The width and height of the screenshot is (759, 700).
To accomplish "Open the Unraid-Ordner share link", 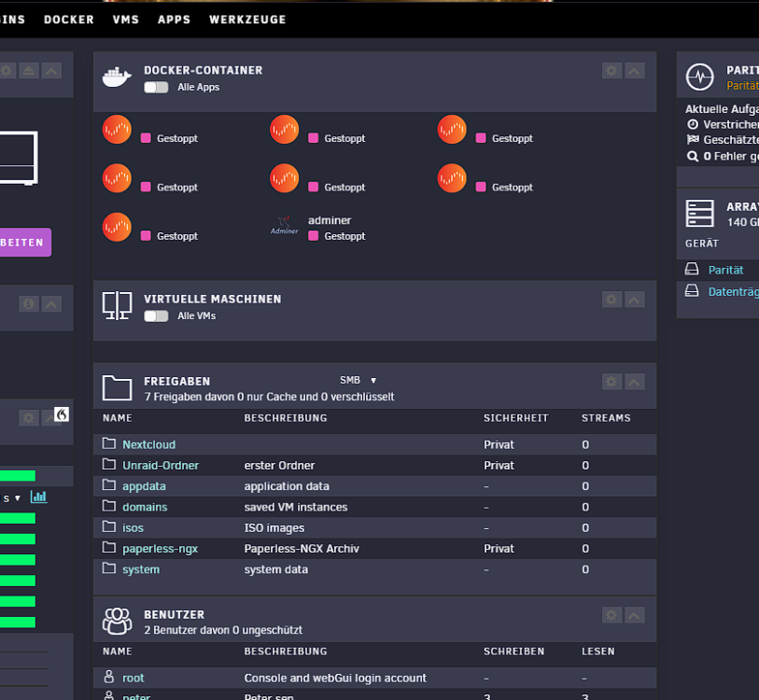I will (x=161, y=465).
